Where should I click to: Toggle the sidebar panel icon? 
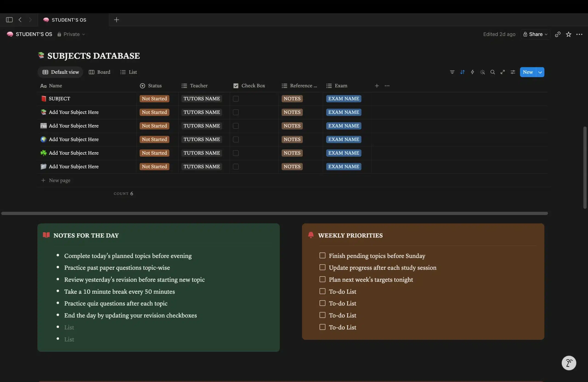(9, 20)
